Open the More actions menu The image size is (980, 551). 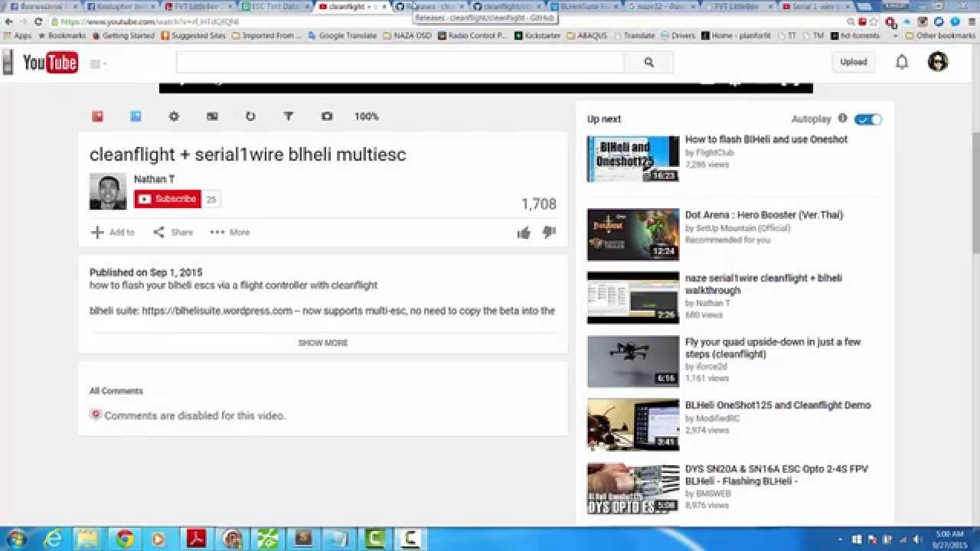[230, 232]
